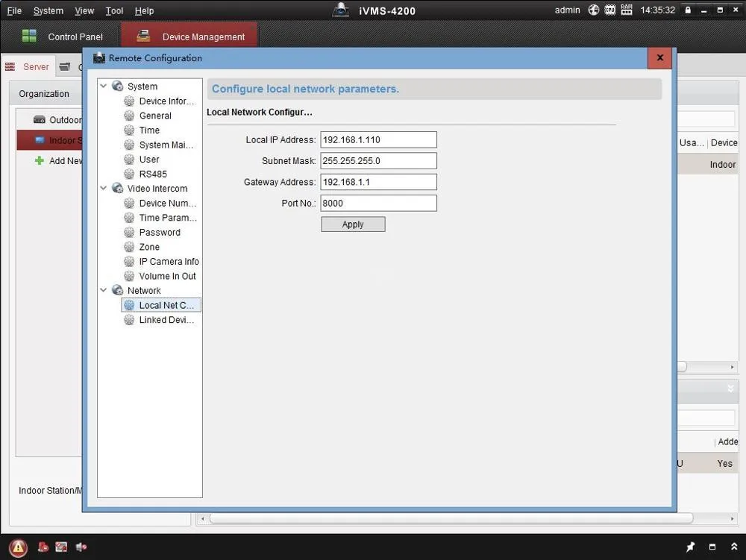This screenshot has height=560, width=746.
Task: Click the alarm event icon in bottom bar
Action: [x=43, y=547]
